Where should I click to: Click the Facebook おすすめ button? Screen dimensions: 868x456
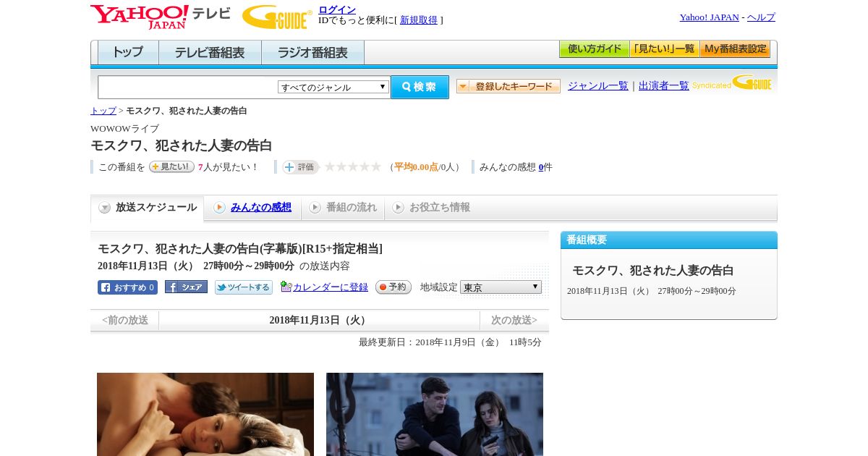click(127, 287)
